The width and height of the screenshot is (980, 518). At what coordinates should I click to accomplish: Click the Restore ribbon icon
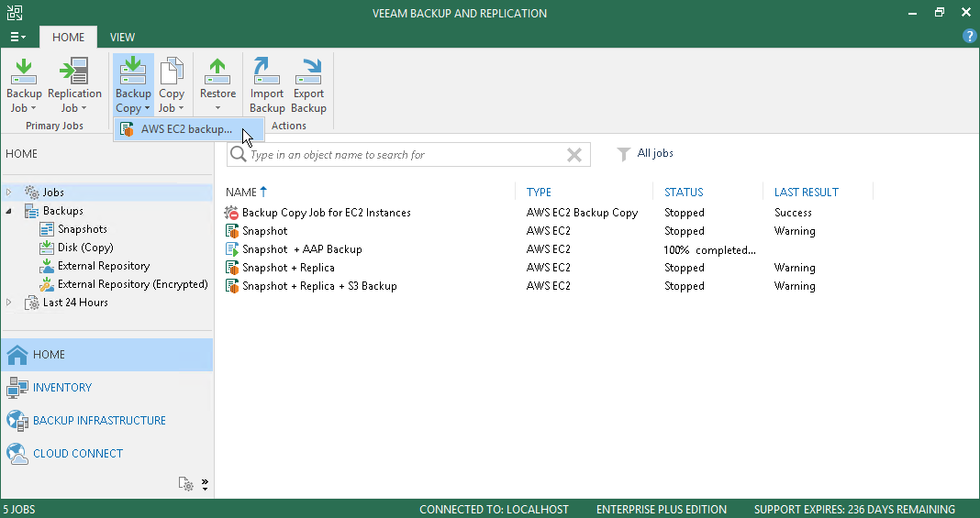[217, 72]
